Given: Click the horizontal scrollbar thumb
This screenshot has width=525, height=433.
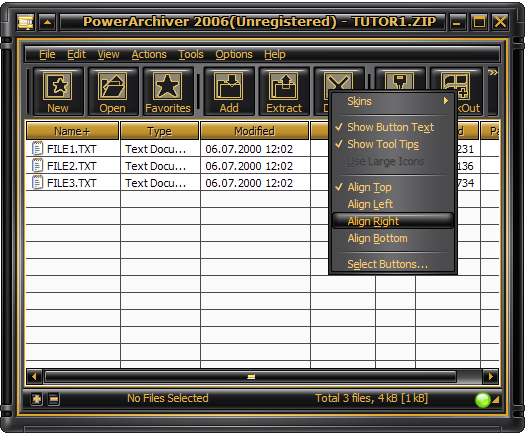Looking at the screenshot, I should (x=250, y=377).
